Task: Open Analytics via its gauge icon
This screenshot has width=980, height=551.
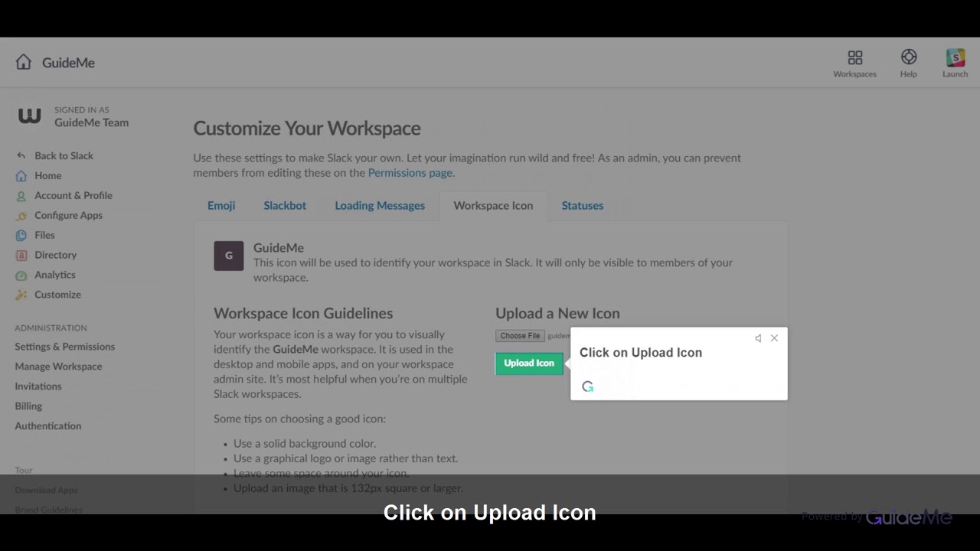Action: 21,275
